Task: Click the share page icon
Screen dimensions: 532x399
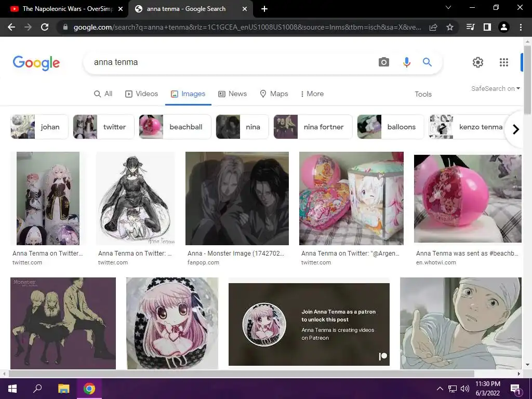Action: (x=433, y=27)
